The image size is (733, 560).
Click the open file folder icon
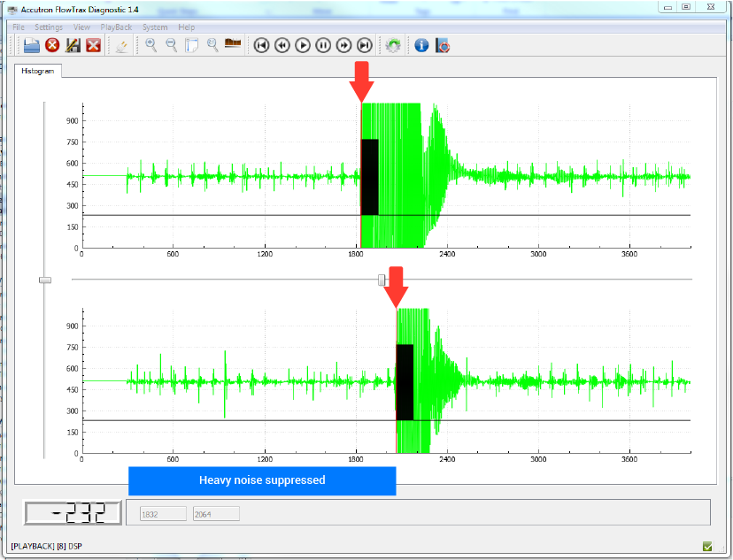coord(31,45)
